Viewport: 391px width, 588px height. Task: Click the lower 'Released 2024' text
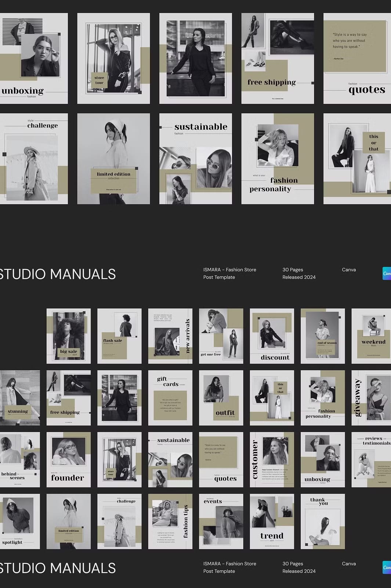[299, 571]
